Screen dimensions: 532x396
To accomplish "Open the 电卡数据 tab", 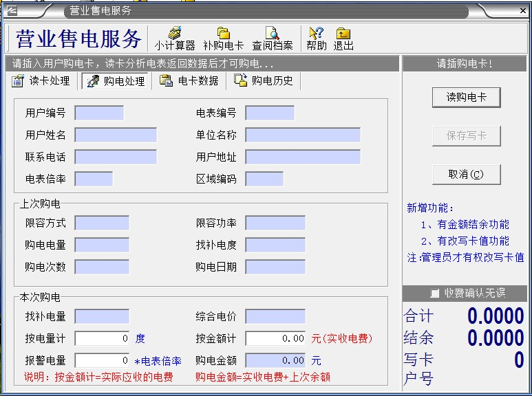I will click(x=189, y=81).
